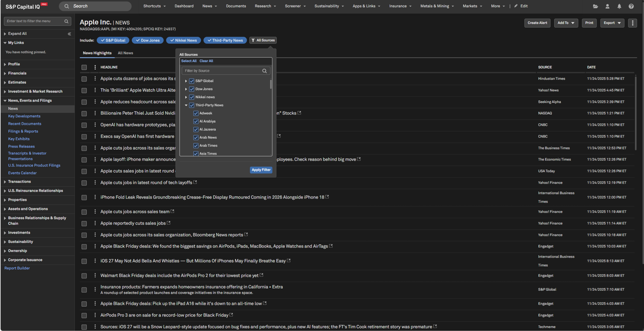
Task: Click the help question mark icon
Action: click(631, 6)
